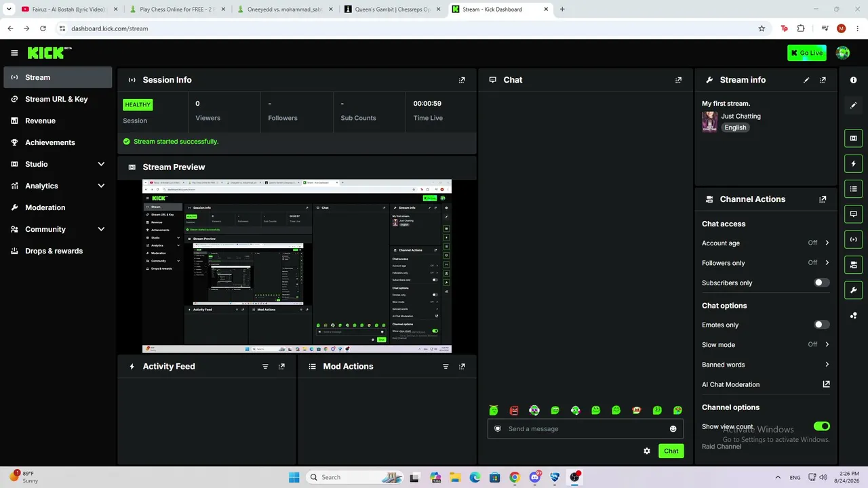Open the emoji picker in chat input
Screen dimensions: 868x488
tap(673, 429)
